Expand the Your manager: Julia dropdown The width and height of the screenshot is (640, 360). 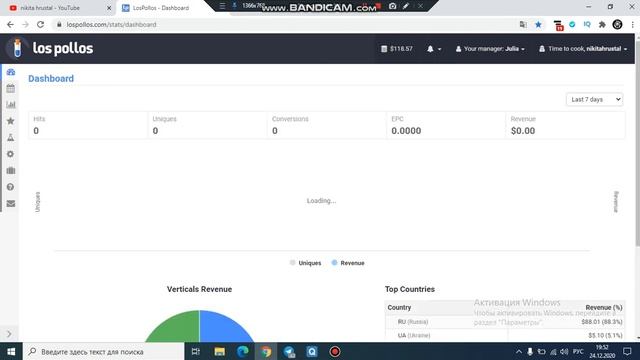coord(490,49)
